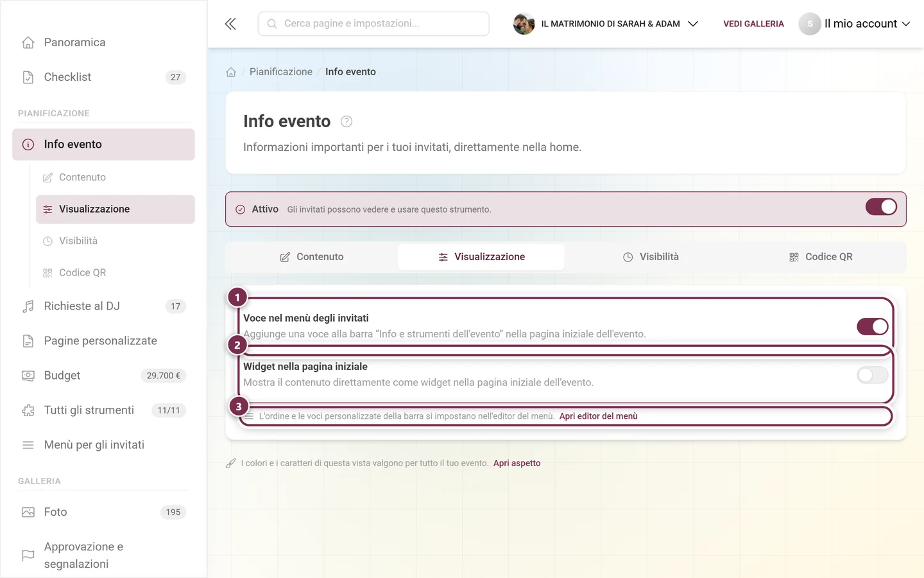This screenshot has height=578, width=924.
Task: Click the Checklist count badge 27
Action: coord(176,77)
